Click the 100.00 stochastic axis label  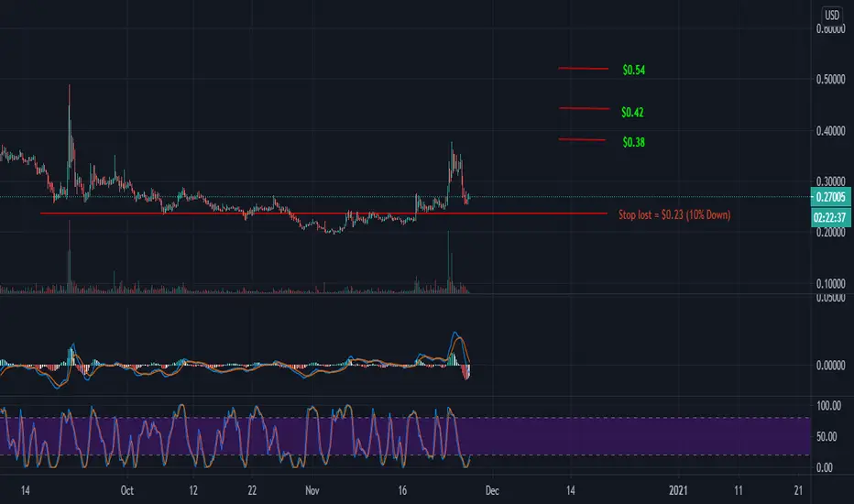(x=828, y=405)
